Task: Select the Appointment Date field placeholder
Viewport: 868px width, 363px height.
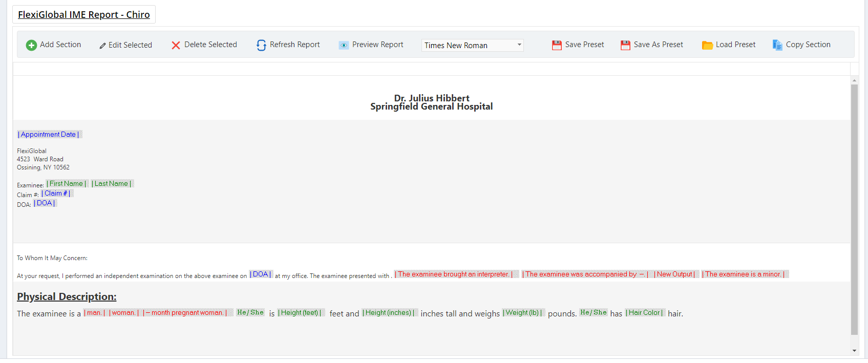Action: [49, 135]
